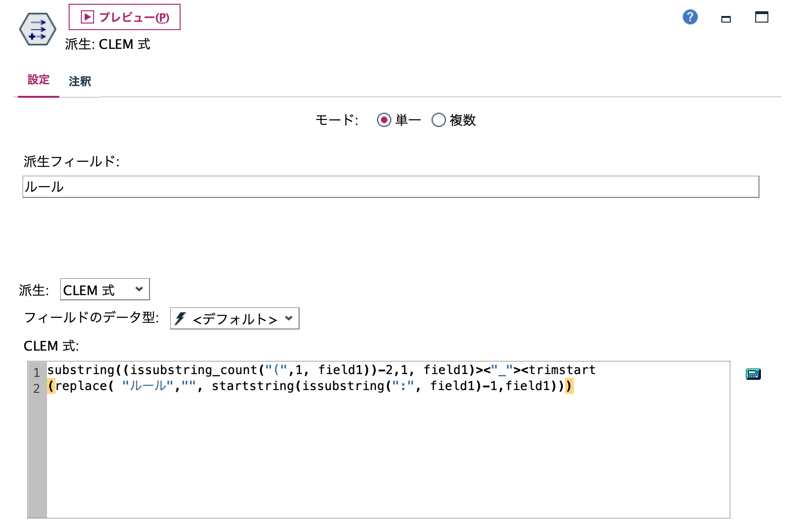Viewport: 790px width, 532px height.
Task: Click the plus-arrow symbol inside the Derive node icon
Action: (33, 36)
